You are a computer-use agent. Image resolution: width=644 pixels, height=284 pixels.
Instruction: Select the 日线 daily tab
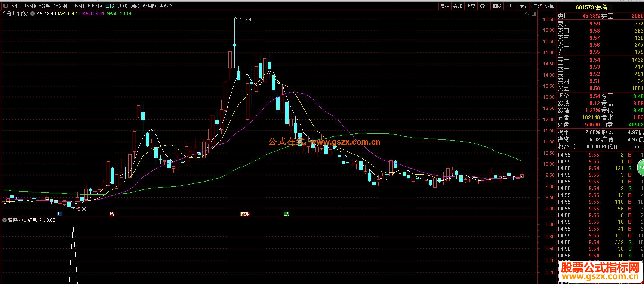[x=110, y=6]
